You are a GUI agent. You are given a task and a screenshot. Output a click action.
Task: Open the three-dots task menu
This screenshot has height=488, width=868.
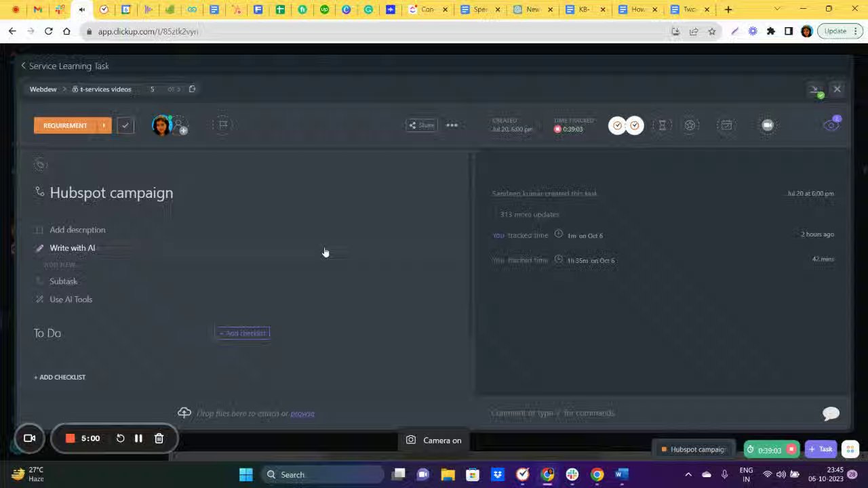click(x=452, y=125)
